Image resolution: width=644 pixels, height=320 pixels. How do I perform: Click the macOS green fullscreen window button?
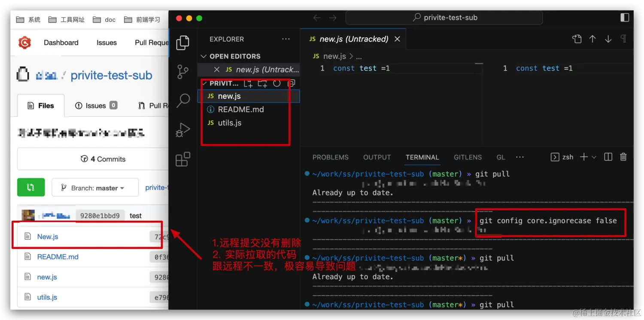[x=199, y=18]
